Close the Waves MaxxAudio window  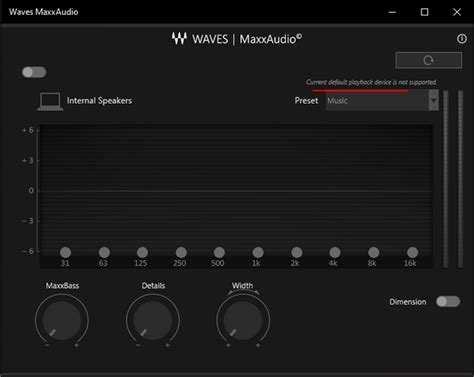pos(457,12)
